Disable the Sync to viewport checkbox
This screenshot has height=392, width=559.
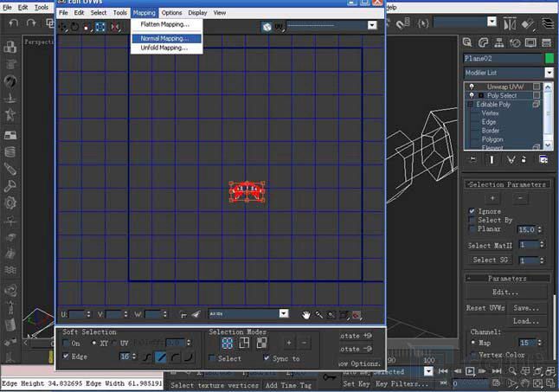coord(267,358)
